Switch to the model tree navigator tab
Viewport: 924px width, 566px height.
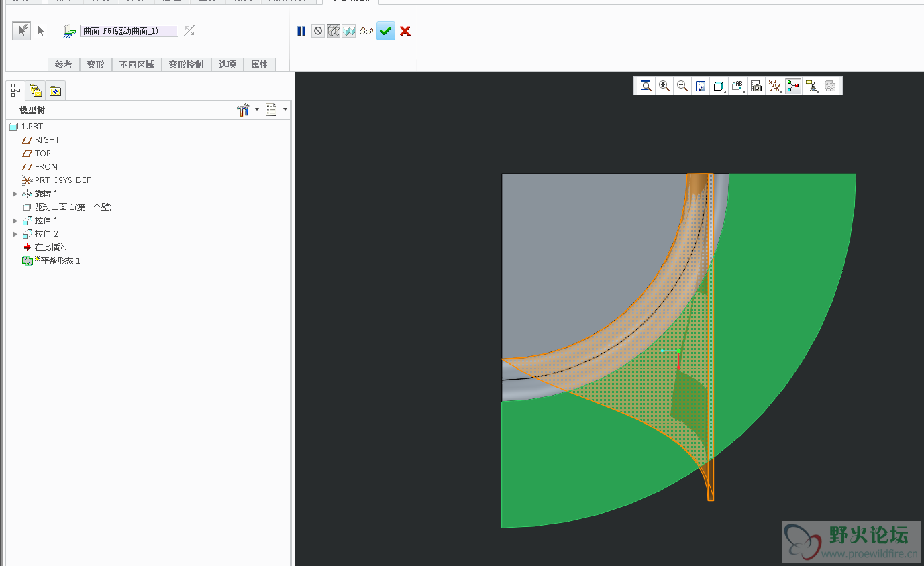click(x=16, y=91)
